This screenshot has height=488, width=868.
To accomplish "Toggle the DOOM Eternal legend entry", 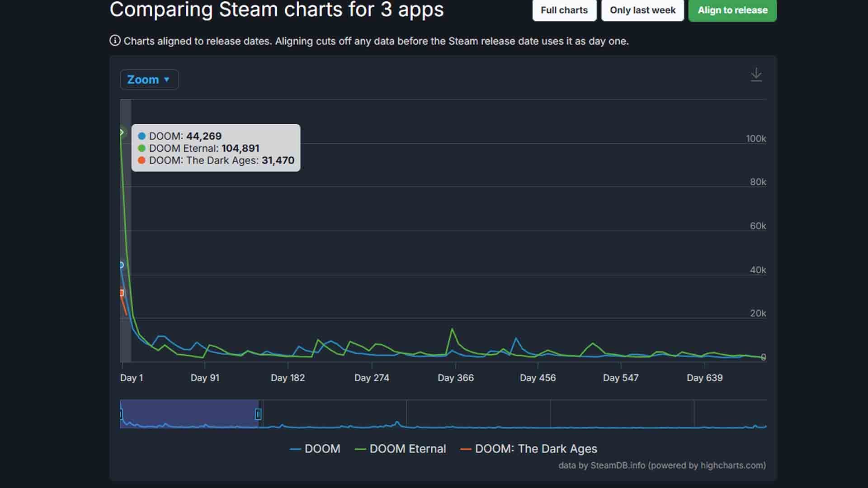I will click(x=401, y=449).
